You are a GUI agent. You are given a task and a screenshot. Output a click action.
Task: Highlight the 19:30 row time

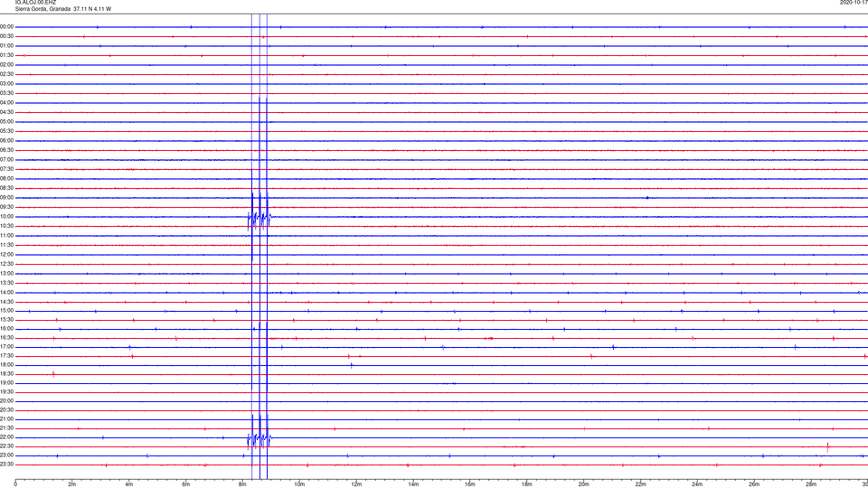pos(6,391)
